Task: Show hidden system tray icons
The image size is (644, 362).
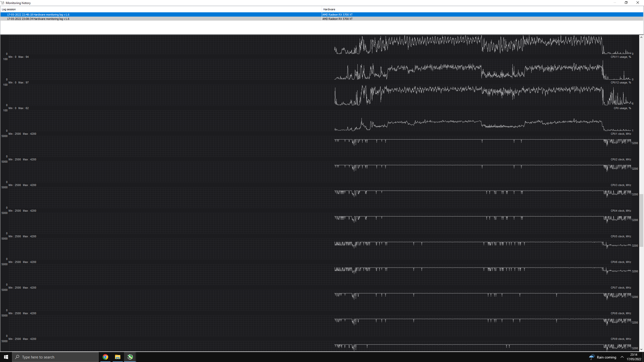Action: coord(622,357)
